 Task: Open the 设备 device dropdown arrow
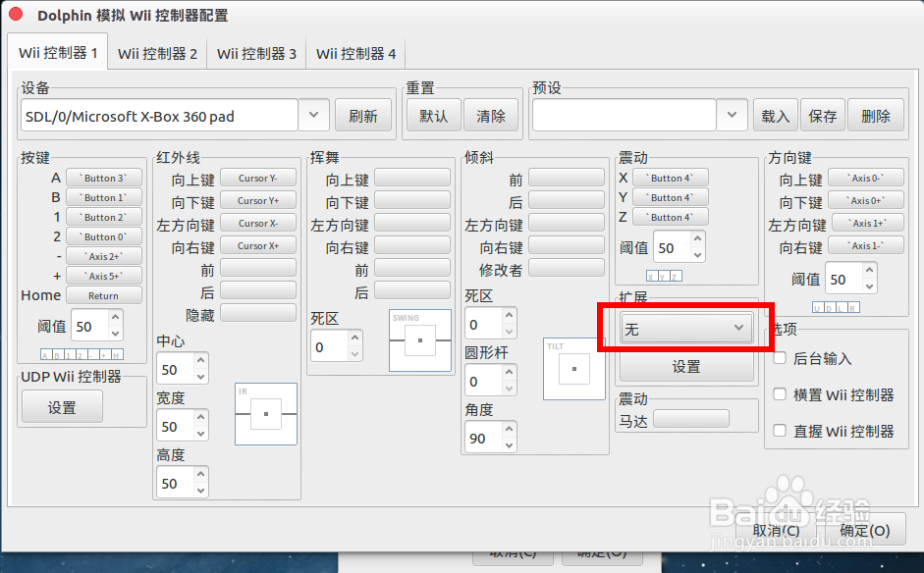[313, 115]
